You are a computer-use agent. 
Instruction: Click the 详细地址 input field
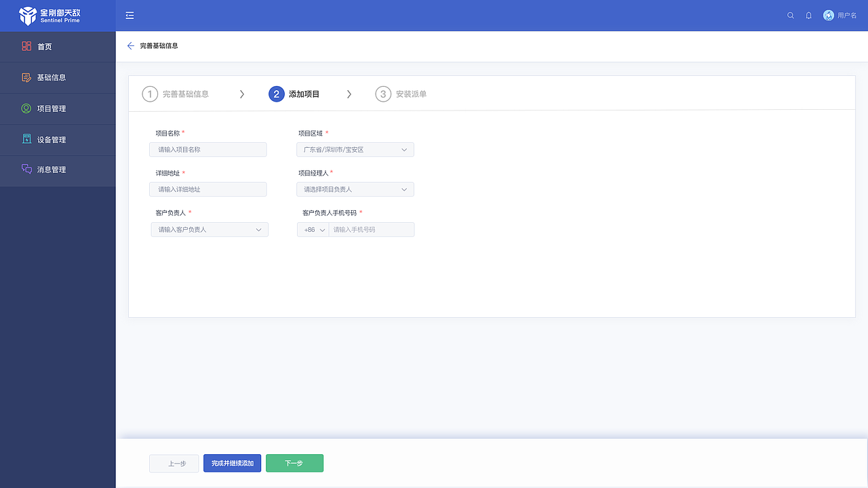(208, 190)
